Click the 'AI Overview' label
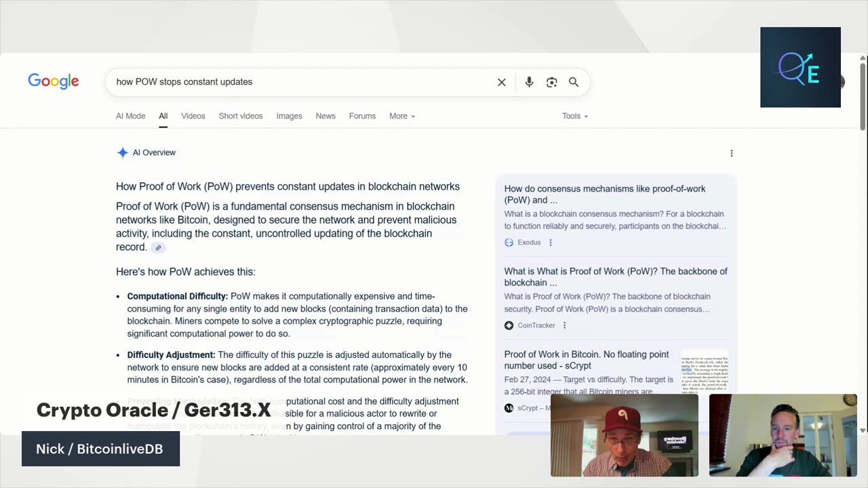The image size is (868, 488). point(154,152)
